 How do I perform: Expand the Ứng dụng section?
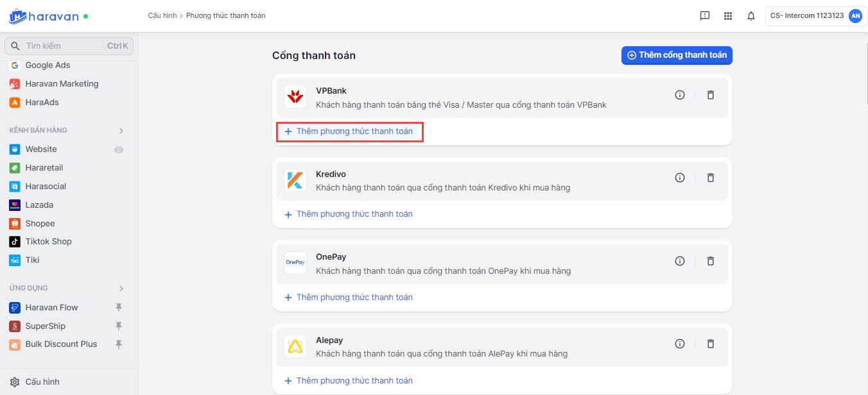click(121, 289)
